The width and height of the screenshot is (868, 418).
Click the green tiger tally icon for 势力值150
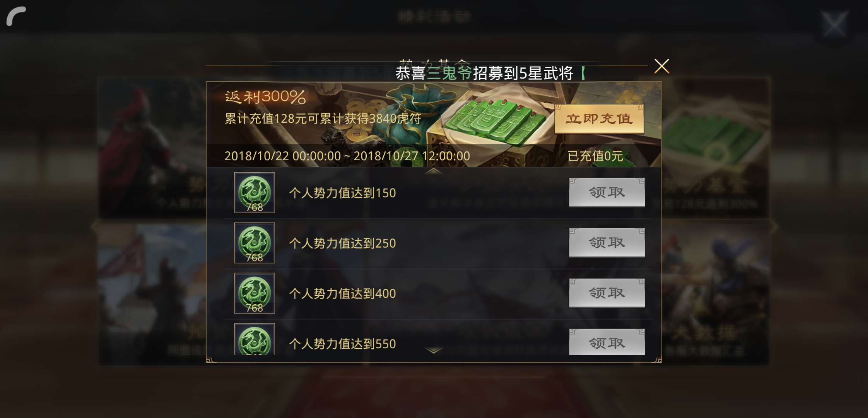[255, 192]
